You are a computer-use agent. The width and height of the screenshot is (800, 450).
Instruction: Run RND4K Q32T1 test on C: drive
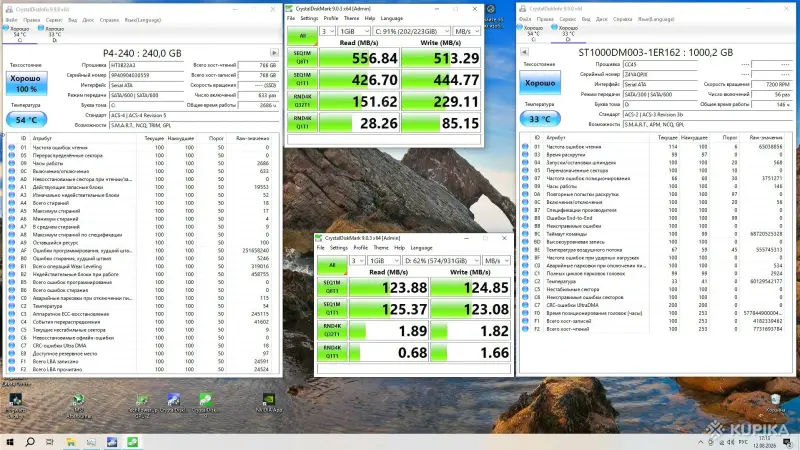coord(302,101)
